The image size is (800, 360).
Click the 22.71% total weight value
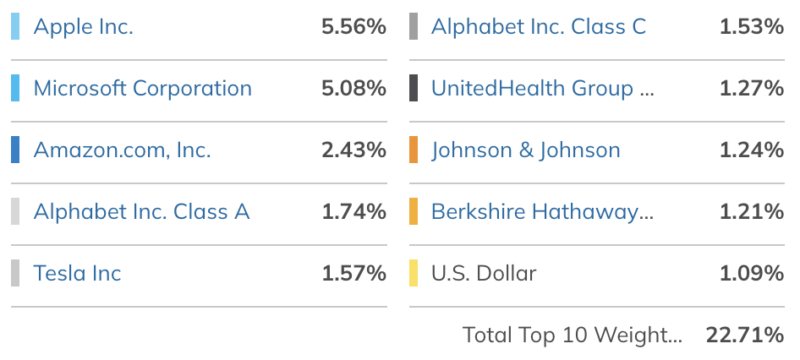745,335
